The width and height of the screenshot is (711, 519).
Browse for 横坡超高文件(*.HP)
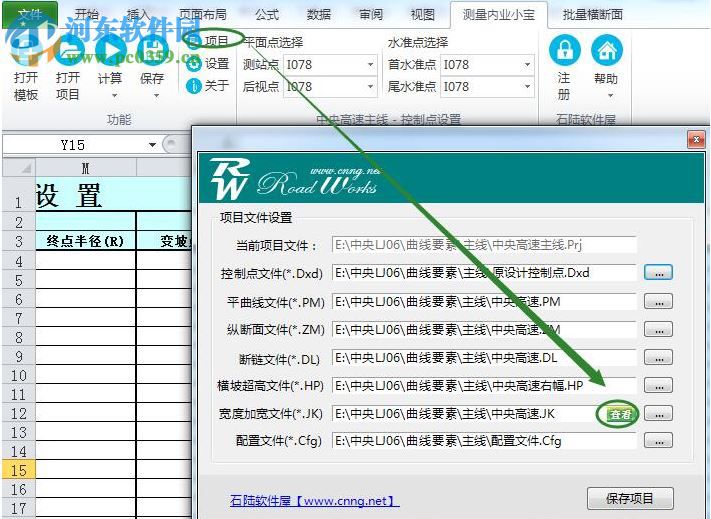(x=658, y=386)
